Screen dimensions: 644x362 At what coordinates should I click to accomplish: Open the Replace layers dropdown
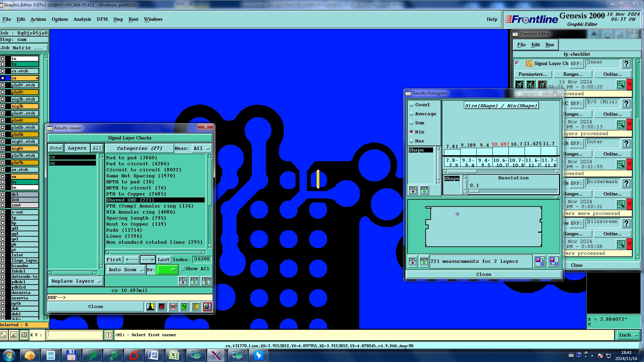point(76,281)
